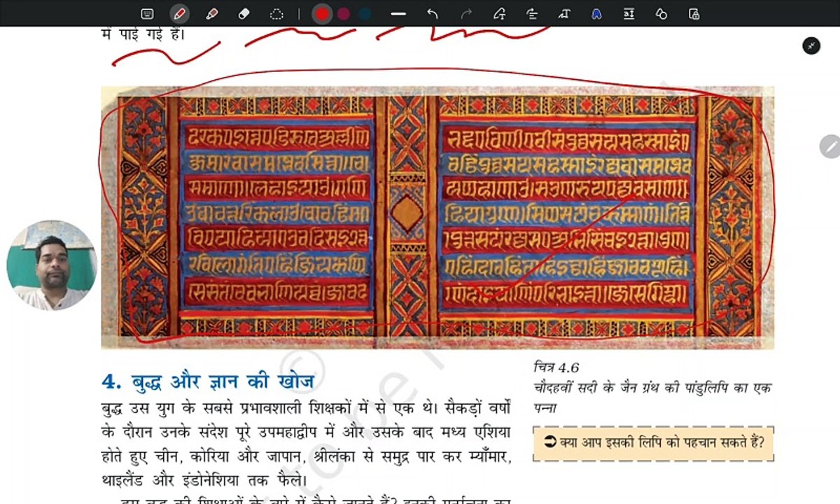Choose the dark blue color swatch
840x504 pixels.
tap(365, 13)
